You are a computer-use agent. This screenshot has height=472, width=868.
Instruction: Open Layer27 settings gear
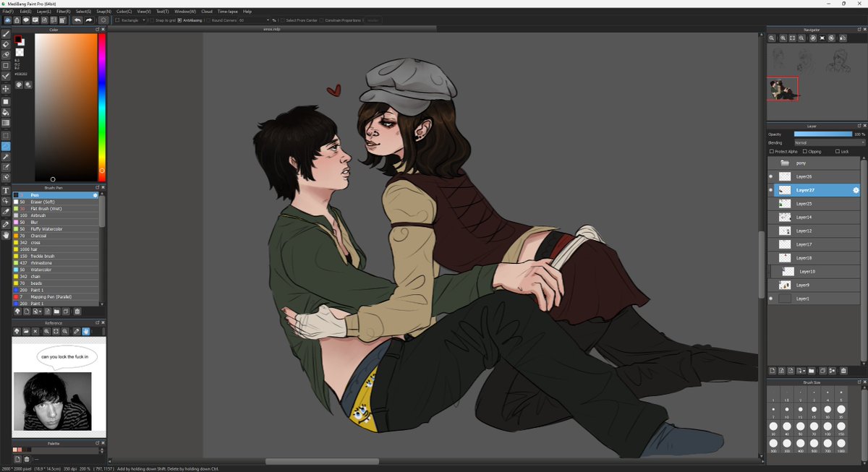point(856,190)
